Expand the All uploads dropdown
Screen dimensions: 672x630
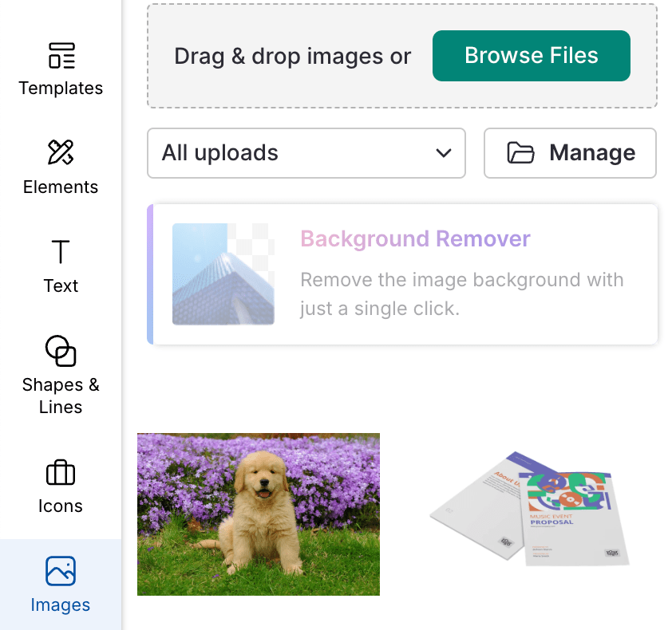[306, 153]
